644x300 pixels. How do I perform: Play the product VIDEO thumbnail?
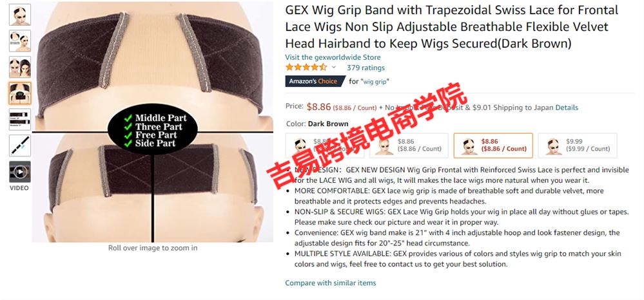click(20, 172)
